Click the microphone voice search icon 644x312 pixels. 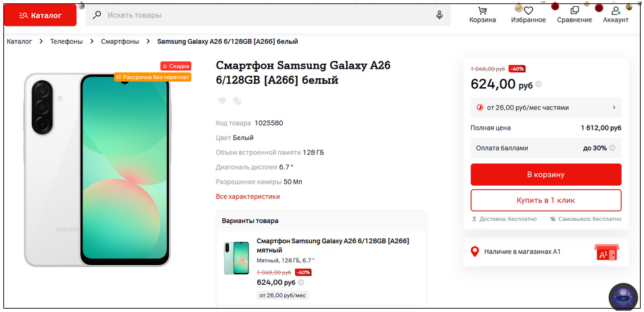coord(439,15)
